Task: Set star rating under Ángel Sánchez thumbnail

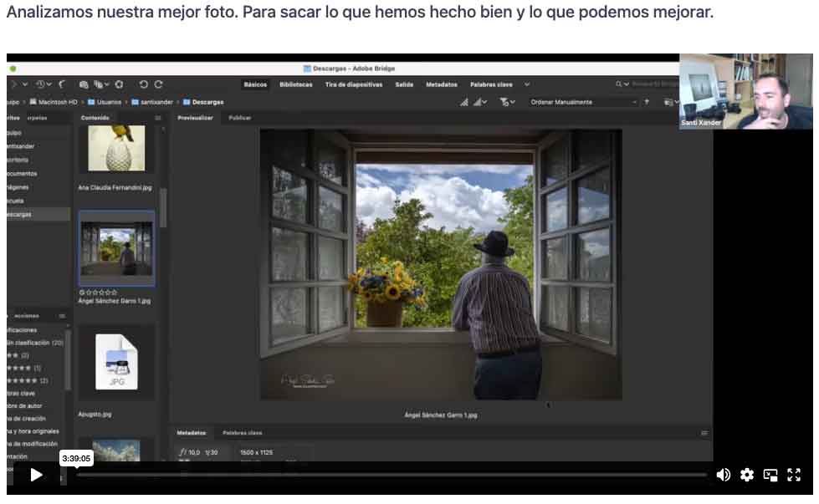Action: pos(98,293)
